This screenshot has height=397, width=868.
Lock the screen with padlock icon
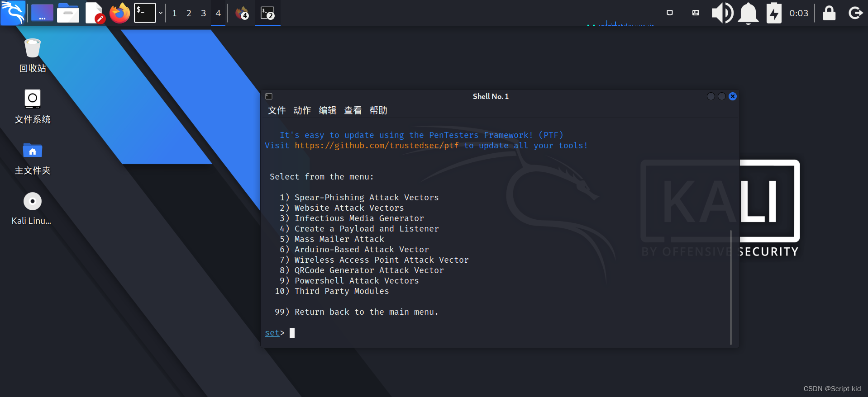coord(829,13)
